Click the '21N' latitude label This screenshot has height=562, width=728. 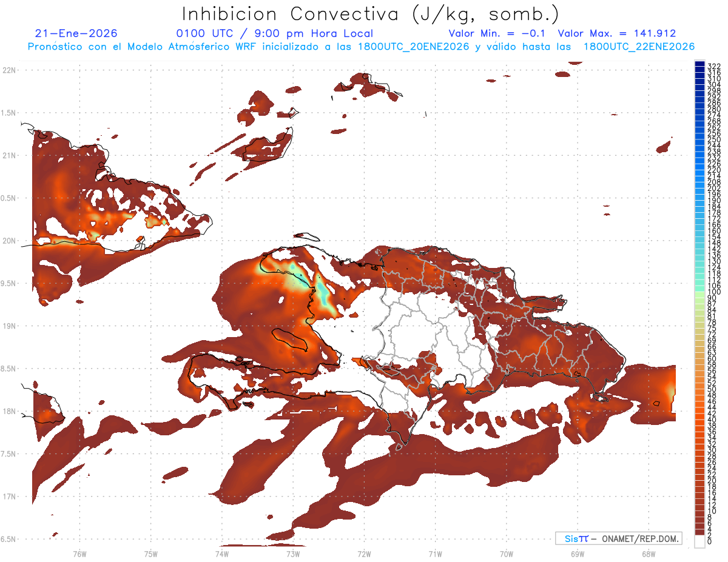click(x=10, y=155)
